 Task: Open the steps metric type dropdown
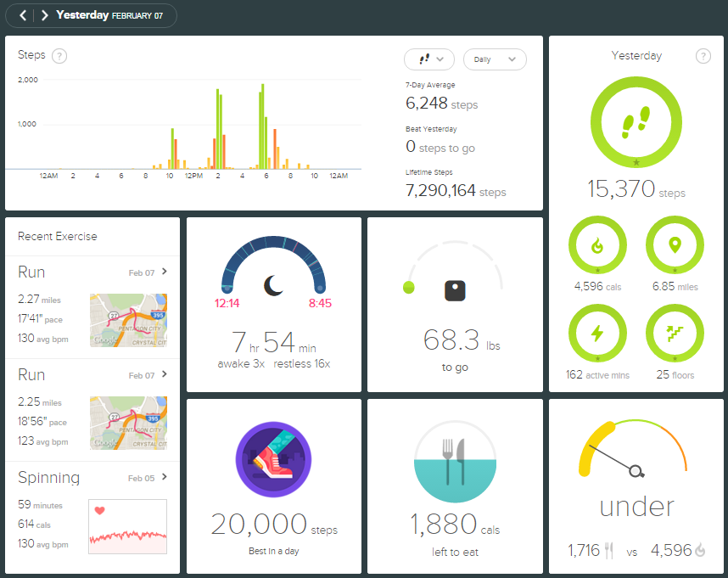[430, 59]
